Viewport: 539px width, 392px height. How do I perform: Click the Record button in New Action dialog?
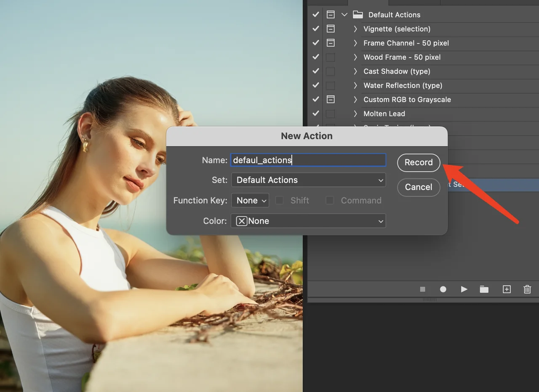tap(419, 162)
